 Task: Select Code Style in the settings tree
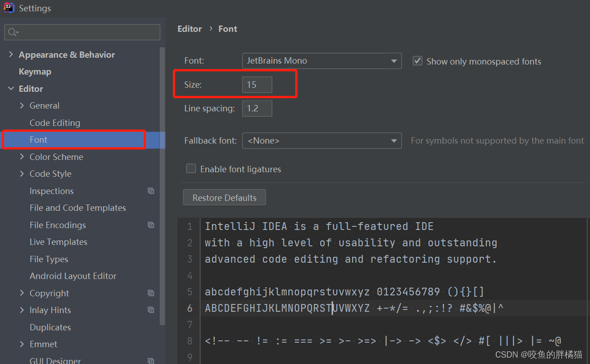[x=50, y=174]
